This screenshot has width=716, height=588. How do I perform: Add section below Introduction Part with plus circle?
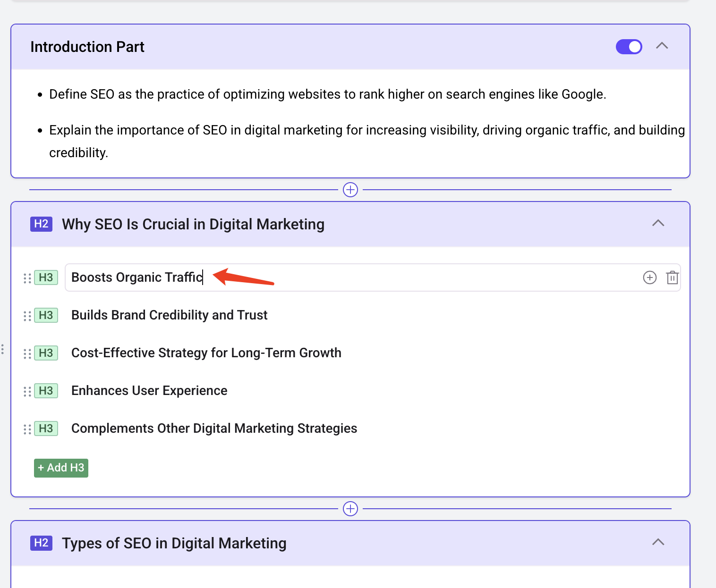(x=350, y=190)
